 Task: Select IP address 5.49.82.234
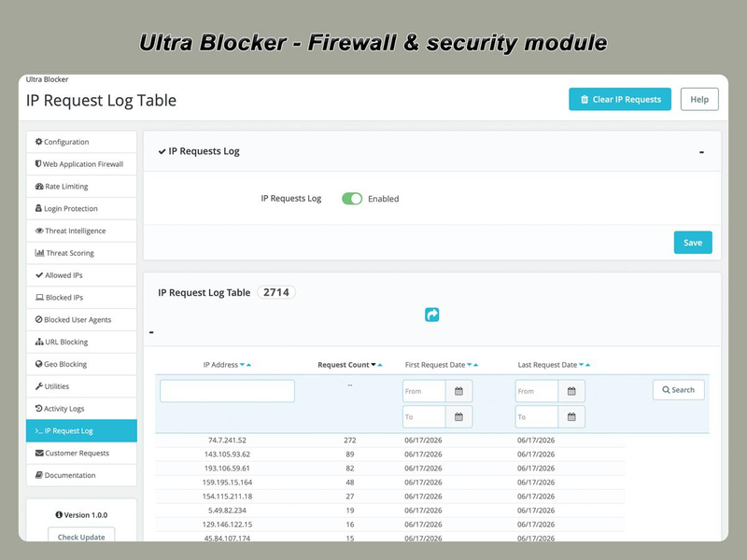click(x=227, y=511)
